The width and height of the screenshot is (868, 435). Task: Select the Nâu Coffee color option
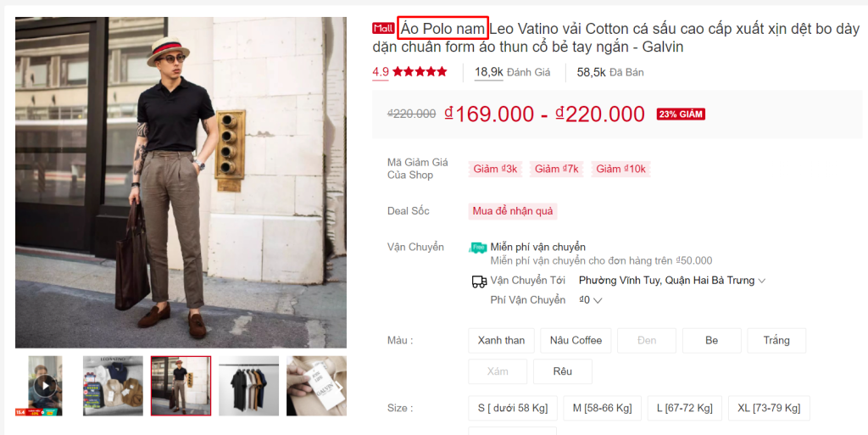[x=576, y=341]
